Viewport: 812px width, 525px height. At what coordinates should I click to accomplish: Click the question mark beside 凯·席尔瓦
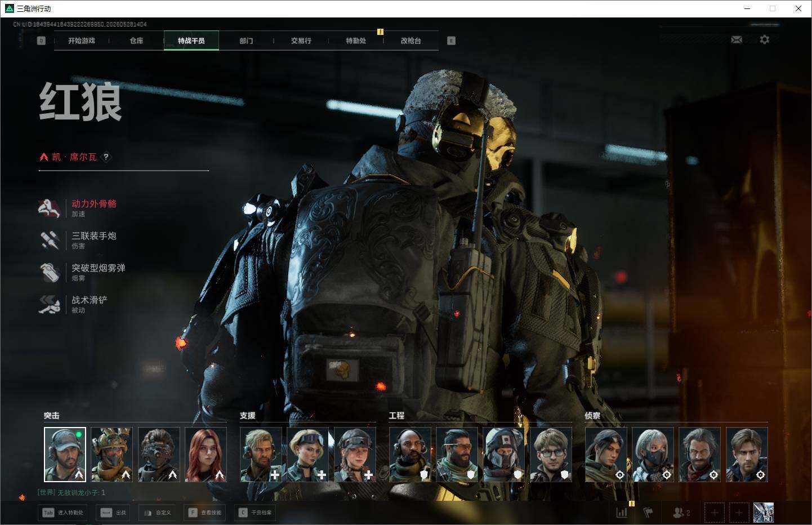pyautogui.click(x=106, y=157)
